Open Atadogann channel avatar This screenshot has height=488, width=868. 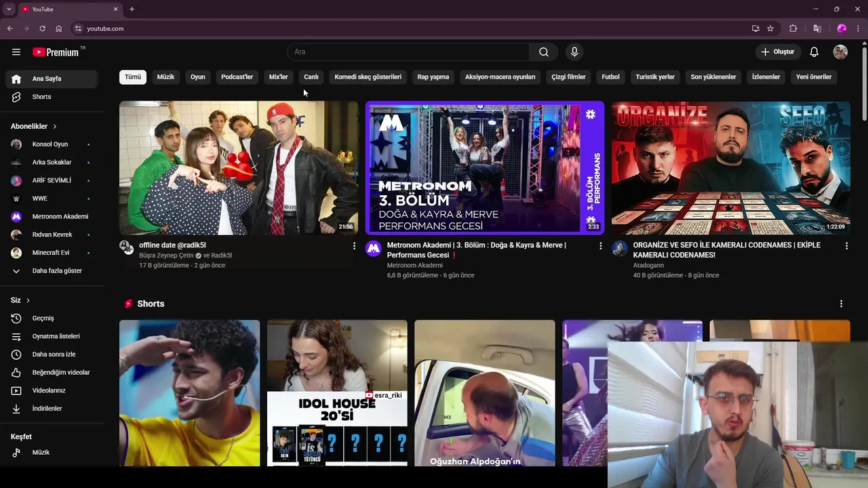coord(620,248)
